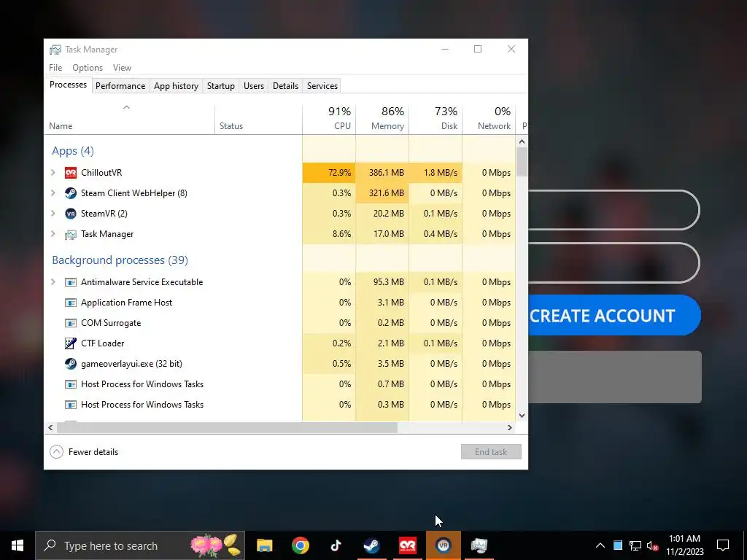Expand the Antimalware Service Executable row
The width and height of the screenshot is (747, 560).
coord(53,282)
